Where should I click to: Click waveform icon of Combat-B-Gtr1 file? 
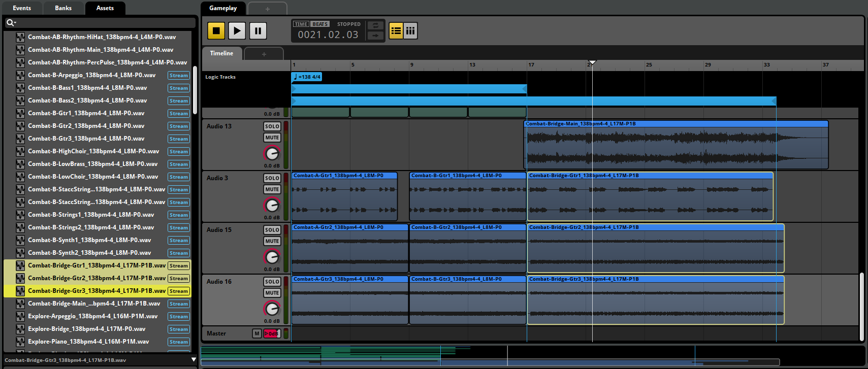pos(20,113)
